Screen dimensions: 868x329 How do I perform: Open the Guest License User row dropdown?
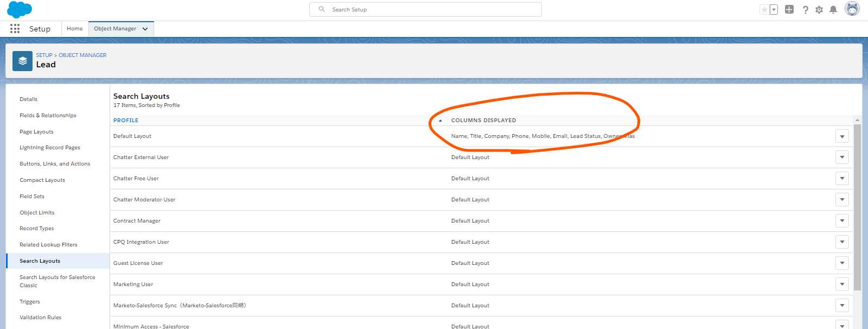pos(842,263)
